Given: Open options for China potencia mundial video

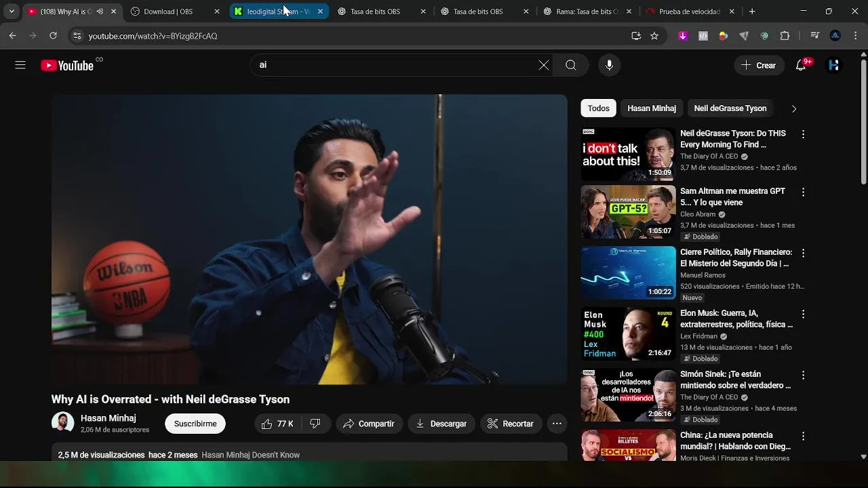Looking at the screenshot, I should [803, 436].
